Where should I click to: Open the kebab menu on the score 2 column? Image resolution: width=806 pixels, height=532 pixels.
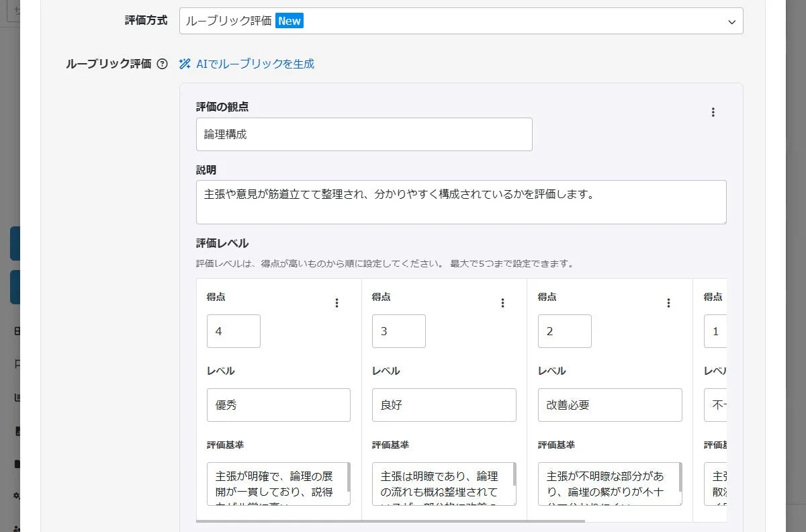coord(668,303)
